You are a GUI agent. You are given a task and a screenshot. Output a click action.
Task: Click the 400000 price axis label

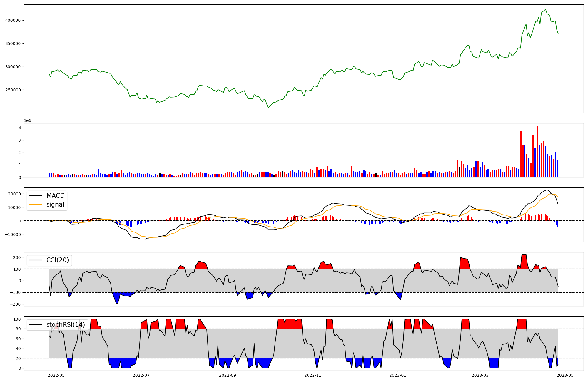[13, 20]
